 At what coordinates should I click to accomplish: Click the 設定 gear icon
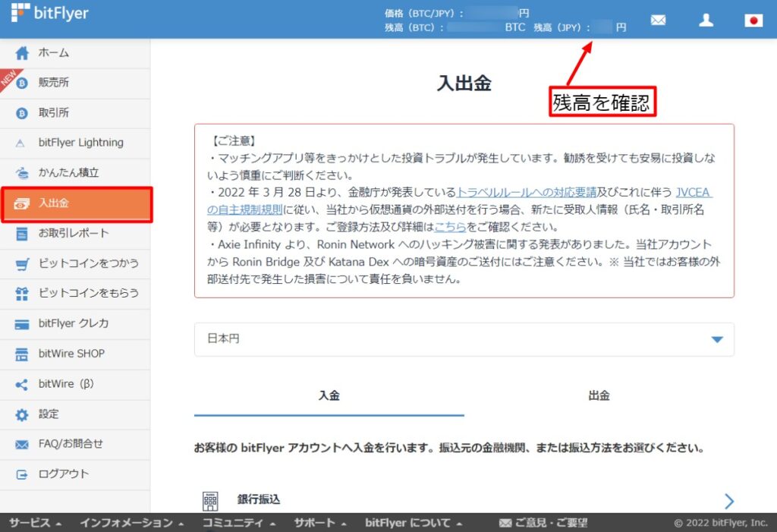point(22,415)
